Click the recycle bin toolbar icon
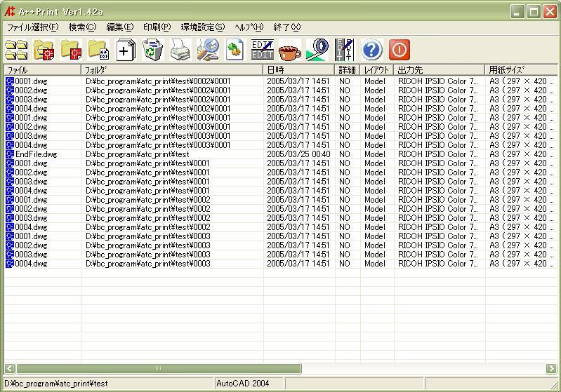Screen dimensions: 561x392 point(152,50)
